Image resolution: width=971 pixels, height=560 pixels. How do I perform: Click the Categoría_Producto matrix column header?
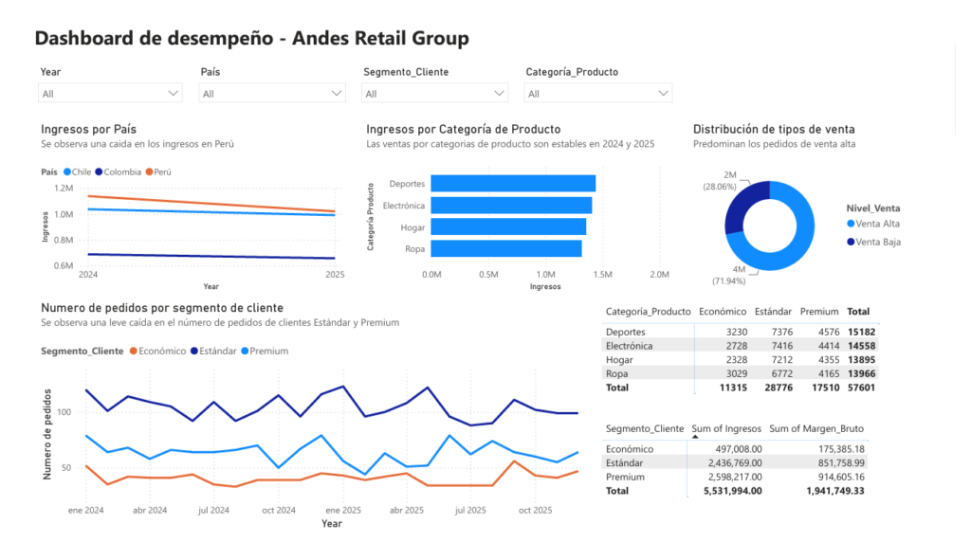click(x=648, y=311)
